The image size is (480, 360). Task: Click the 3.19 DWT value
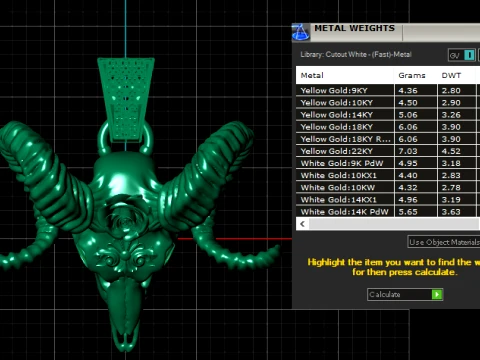[451, 200]
